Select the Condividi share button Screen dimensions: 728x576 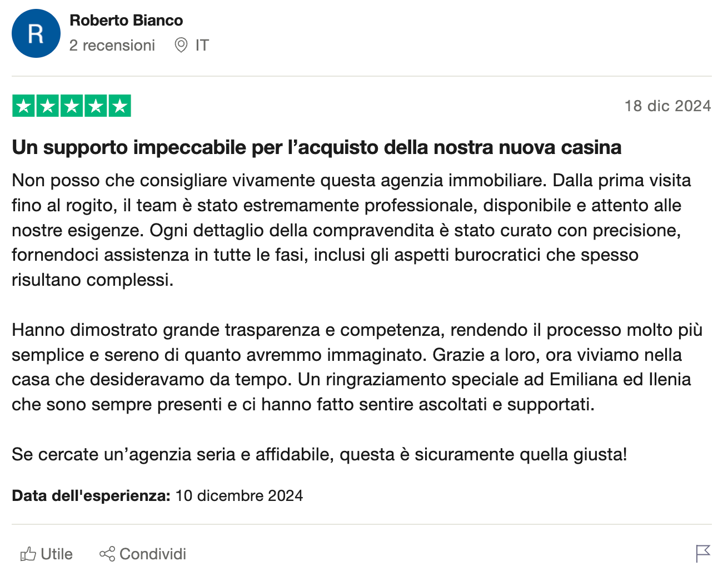pyautogui.click(x=143, y=554)
